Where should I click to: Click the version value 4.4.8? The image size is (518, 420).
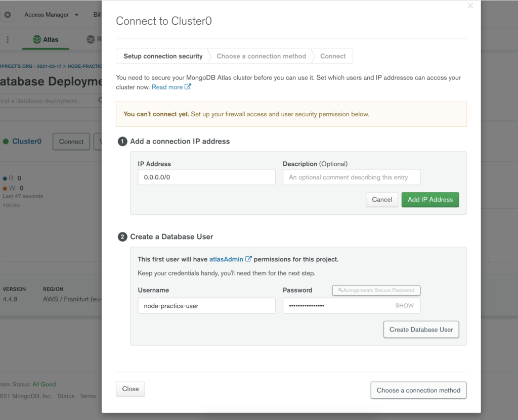point(10,299)
